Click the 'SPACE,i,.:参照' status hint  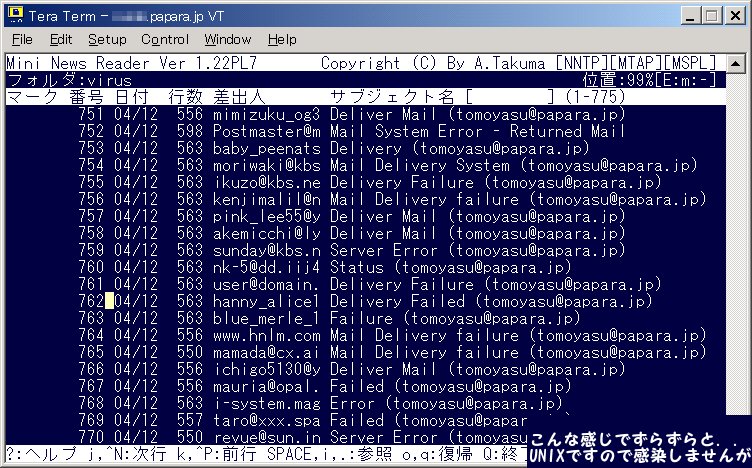tap(329, 454)
